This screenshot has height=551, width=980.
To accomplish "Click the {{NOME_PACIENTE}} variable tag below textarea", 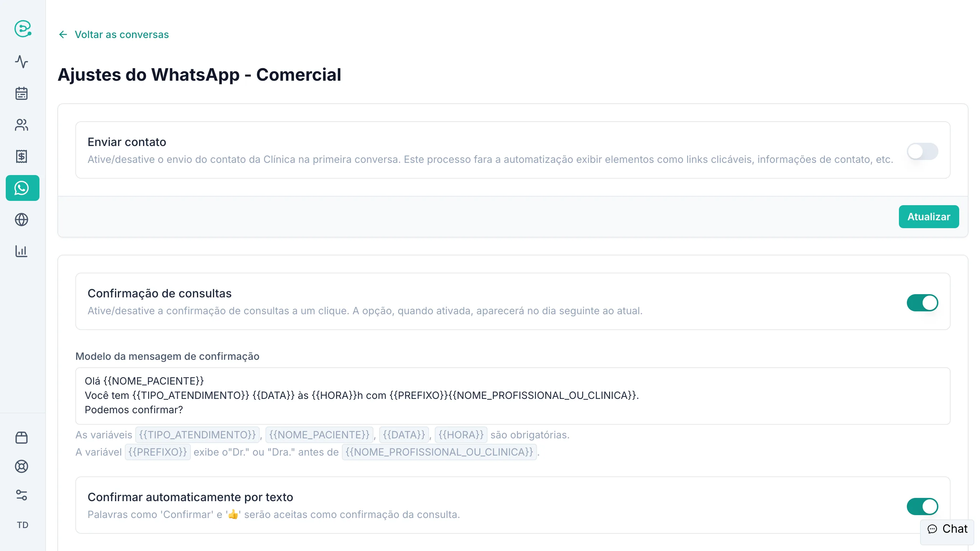I will point(319,435).
